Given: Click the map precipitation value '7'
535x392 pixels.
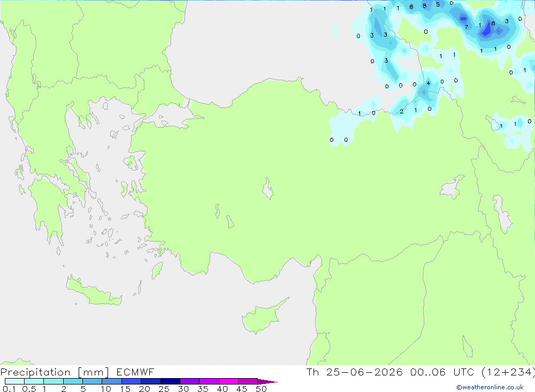Looking at the screenshot, I should point(467,27).
